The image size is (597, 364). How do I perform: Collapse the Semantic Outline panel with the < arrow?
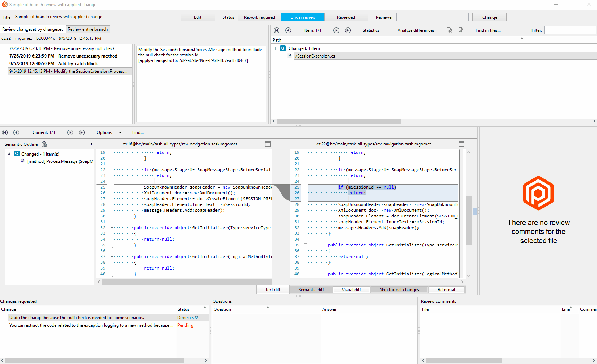coord(91,144)
